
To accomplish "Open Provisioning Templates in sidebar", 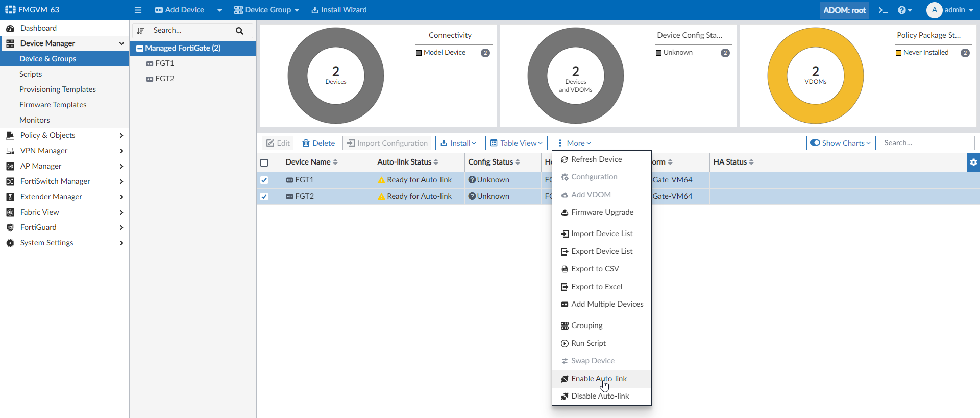I will pos(58,89).
